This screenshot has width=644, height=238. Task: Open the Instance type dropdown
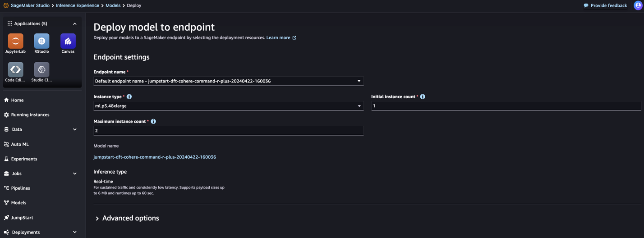[x=228, y=106]
